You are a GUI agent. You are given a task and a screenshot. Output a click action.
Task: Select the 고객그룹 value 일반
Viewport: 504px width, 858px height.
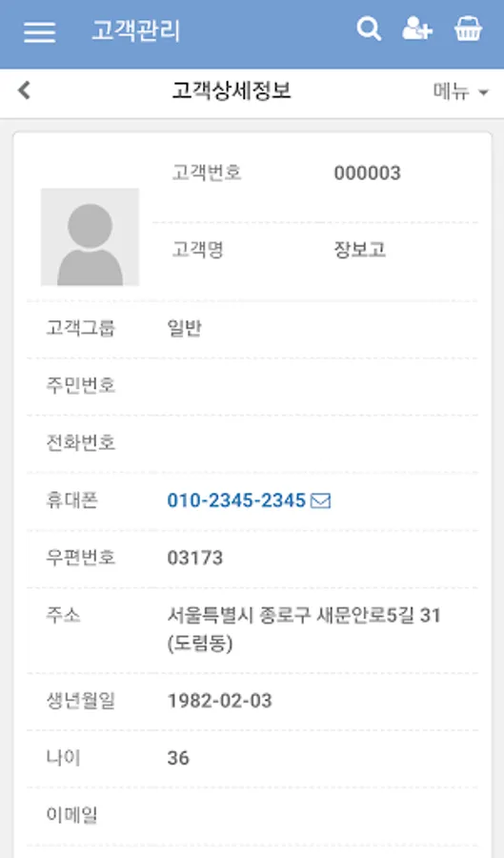185,328
